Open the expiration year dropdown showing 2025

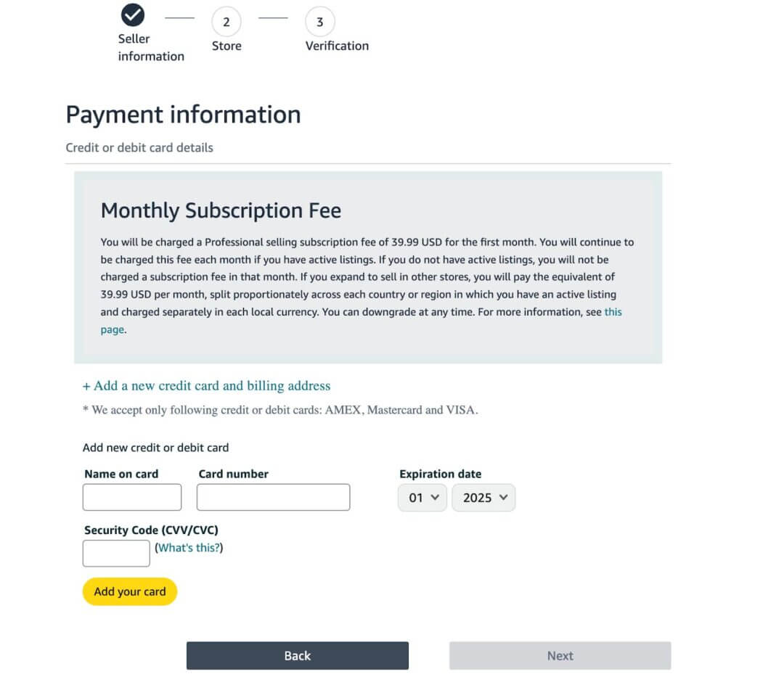tap(483, 498)
